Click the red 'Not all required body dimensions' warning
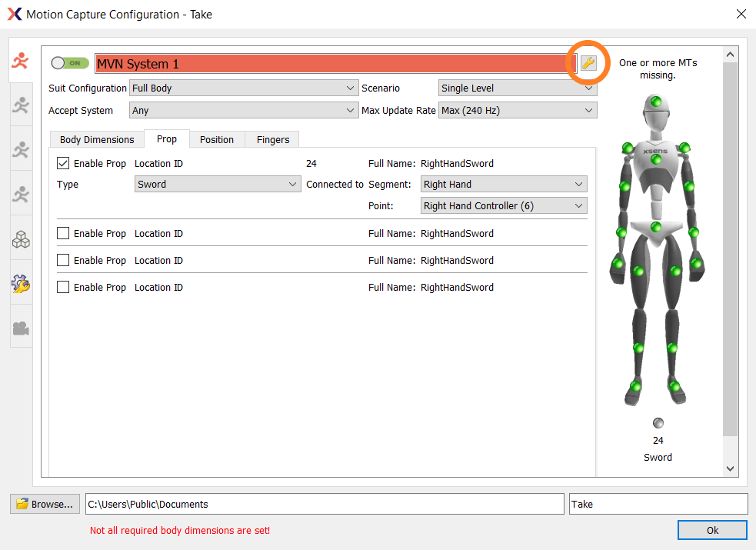This screenshot has width=756, height=550. coord(180,530)
